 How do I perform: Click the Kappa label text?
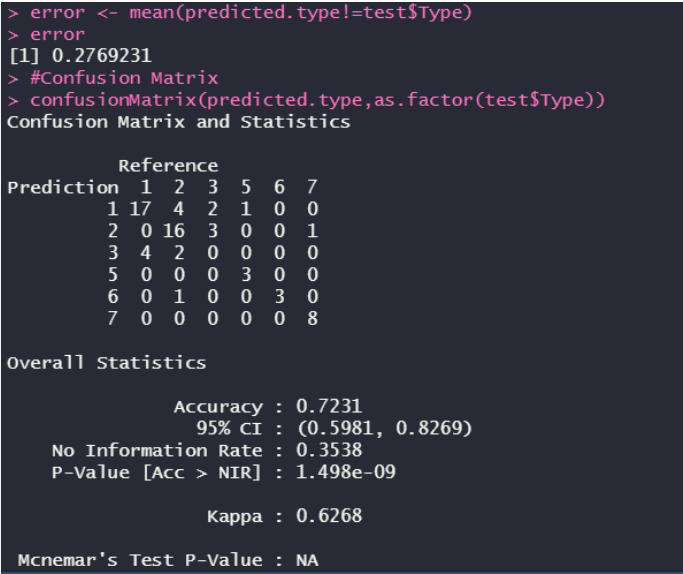235,517
